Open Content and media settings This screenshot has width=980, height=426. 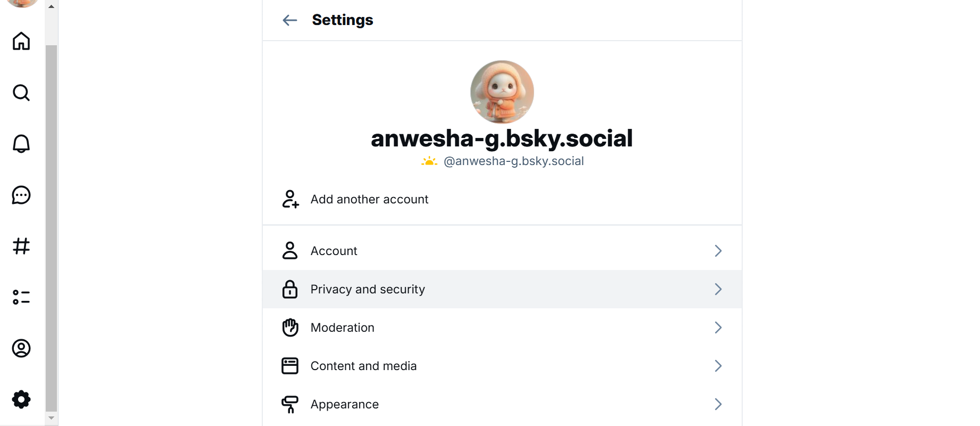pos(363,366)
